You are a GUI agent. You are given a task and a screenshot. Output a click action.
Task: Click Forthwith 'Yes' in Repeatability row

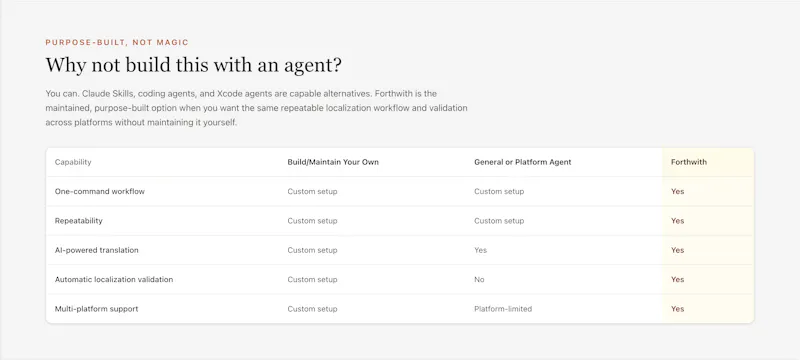pyautogui.click(x=678, y=221)
